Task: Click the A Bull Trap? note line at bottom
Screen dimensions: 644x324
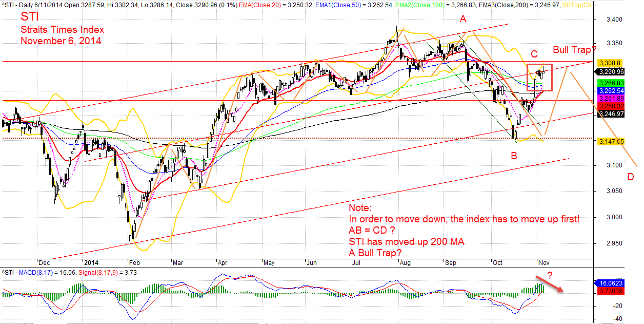Action: (375, 253)
